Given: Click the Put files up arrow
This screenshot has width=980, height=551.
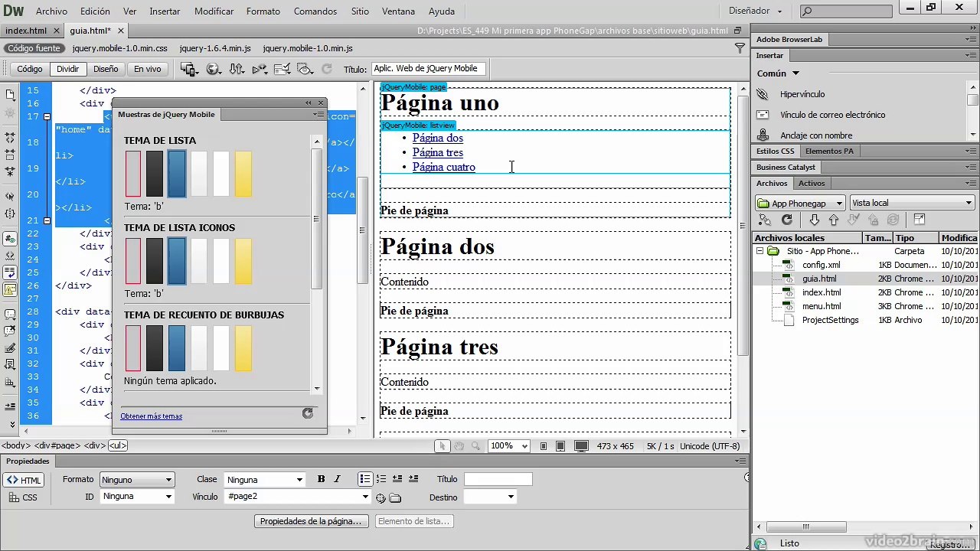Looking at the screenshot, I should tap(834, 220).
